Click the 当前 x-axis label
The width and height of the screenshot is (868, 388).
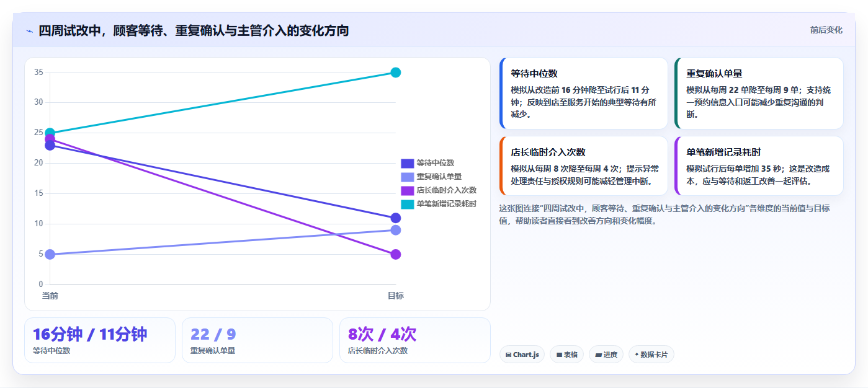click(x=50, y=296)
